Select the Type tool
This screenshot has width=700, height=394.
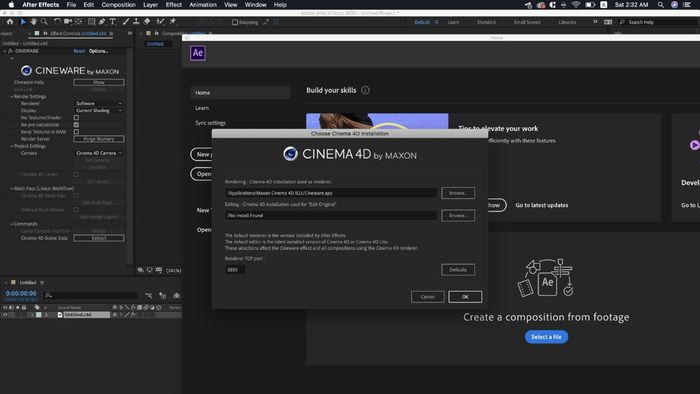coord(112,21)
